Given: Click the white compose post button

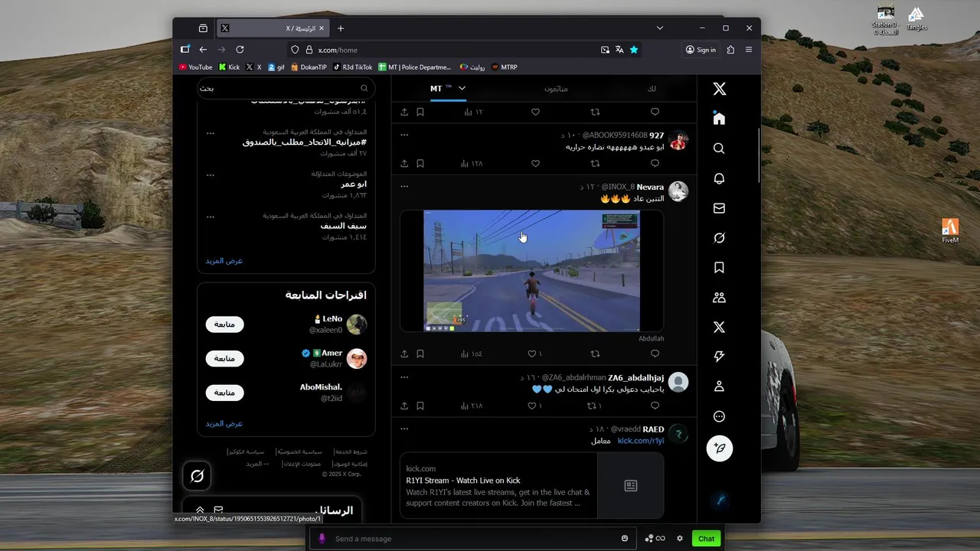Looking at the screenshot, I should 719,448.
